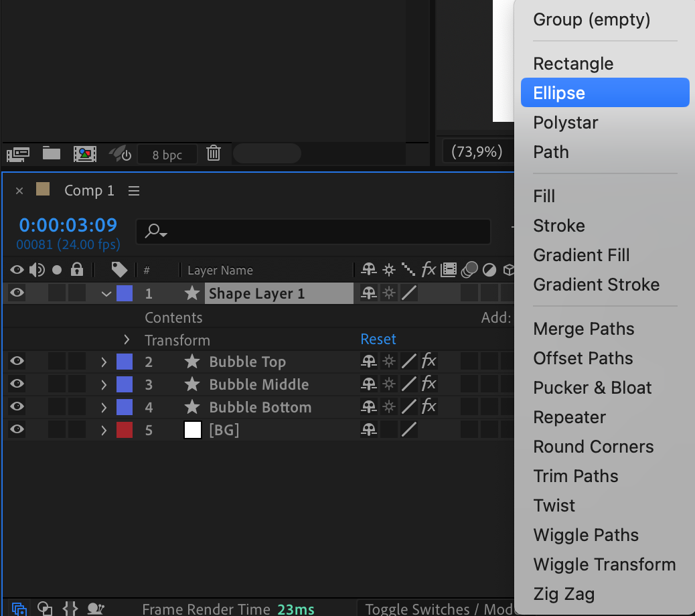Toggle the Transfer Controls pane icon
The height and width of the screenshot is (616, 695).
(45, 609)
